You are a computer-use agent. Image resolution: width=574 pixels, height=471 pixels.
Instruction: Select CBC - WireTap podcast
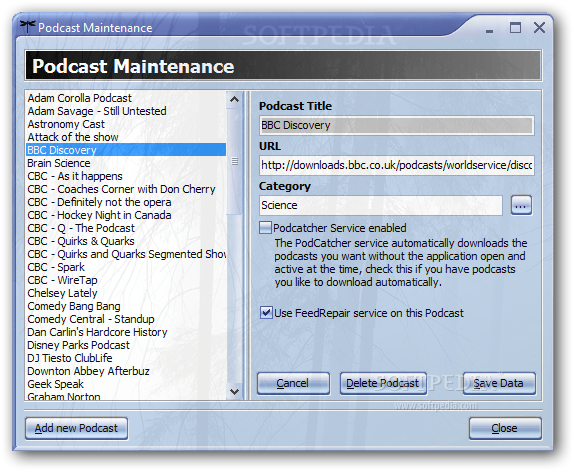[x=126, y=280]
